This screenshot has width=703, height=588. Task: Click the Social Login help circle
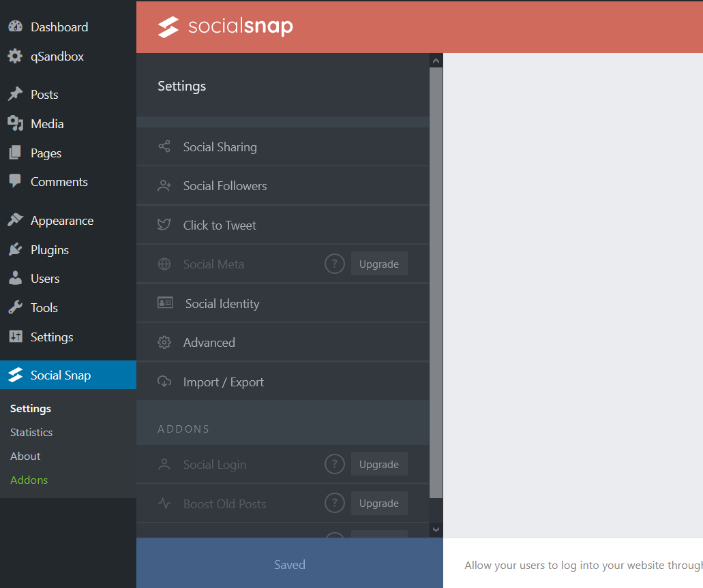coord(335,464)
